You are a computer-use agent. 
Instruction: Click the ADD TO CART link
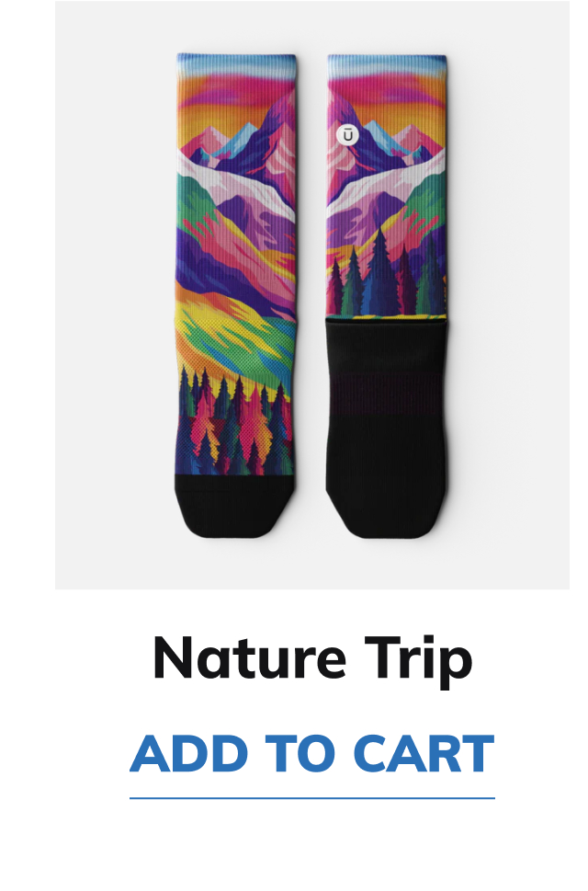312,753
